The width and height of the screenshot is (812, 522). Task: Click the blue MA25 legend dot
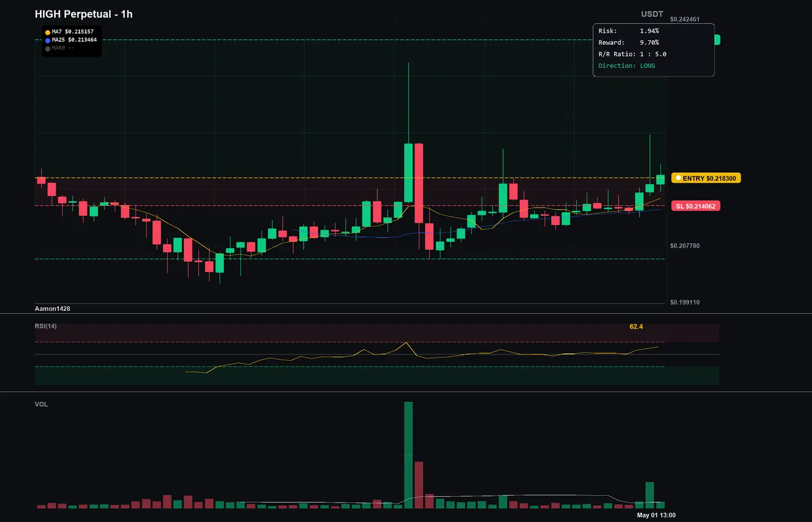(x=48, y=41)
